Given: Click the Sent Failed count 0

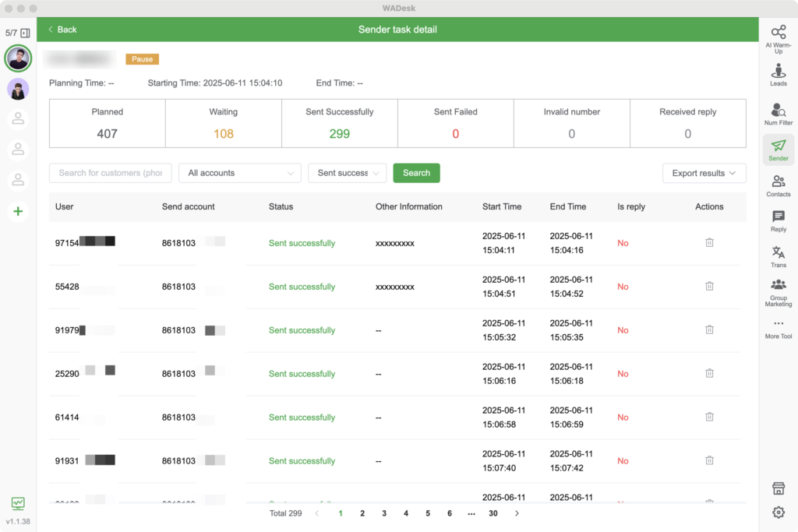Looking at the screenshot, I should [x=455, y=134].
